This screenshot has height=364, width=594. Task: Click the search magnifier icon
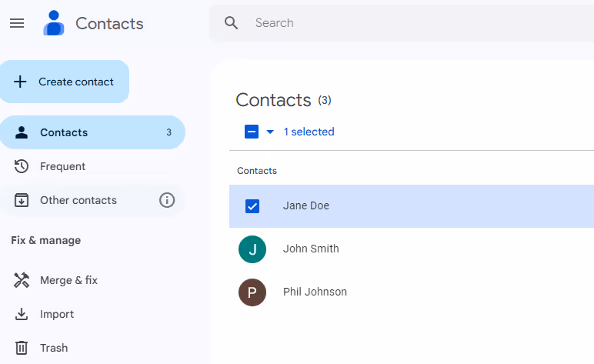(231, 23)
